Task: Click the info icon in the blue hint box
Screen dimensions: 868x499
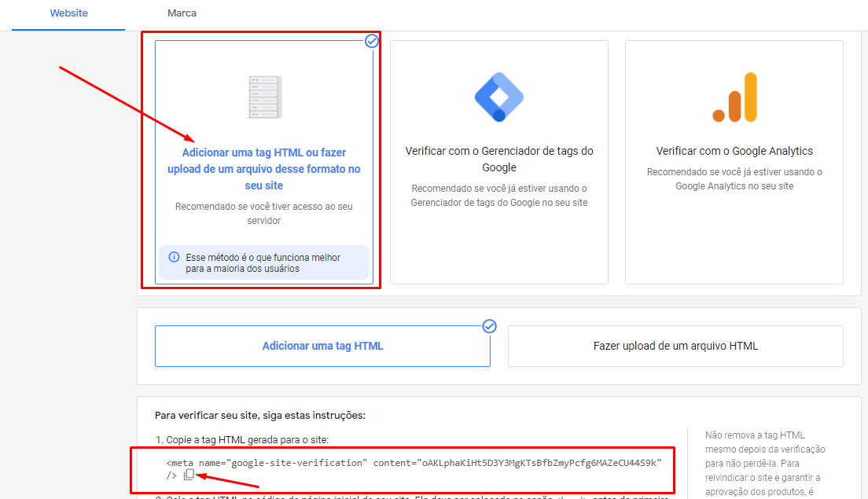Action: [x=174, y=257]
